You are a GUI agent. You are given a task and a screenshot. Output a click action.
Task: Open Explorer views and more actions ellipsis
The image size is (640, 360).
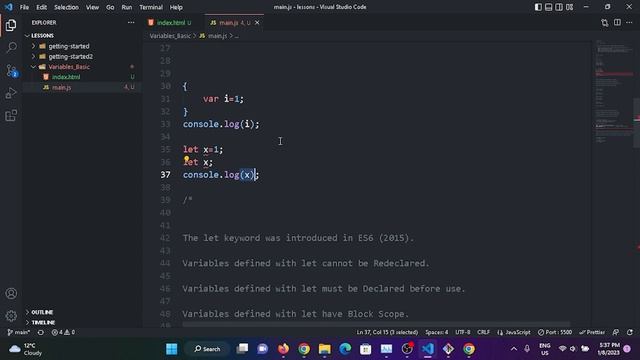(131, 23)
